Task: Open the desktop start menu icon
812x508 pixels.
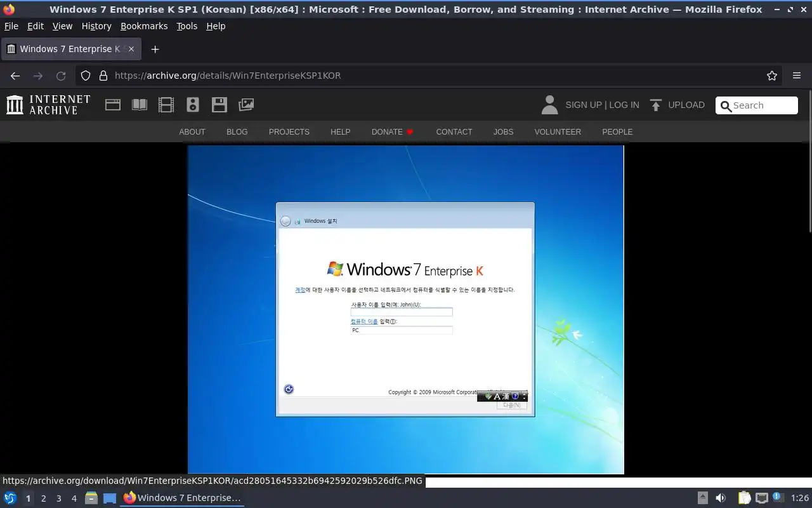Action: 10,498
